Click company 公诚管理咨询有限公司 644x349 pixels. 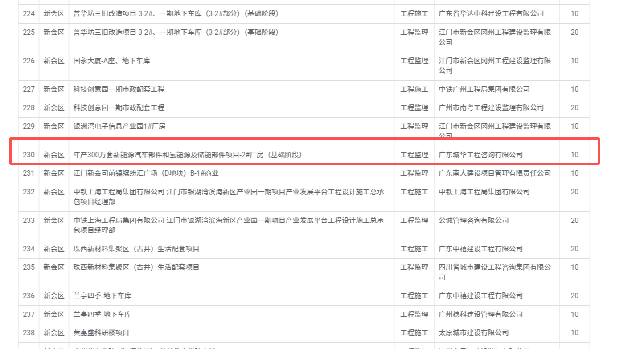[x=473, y=220]
